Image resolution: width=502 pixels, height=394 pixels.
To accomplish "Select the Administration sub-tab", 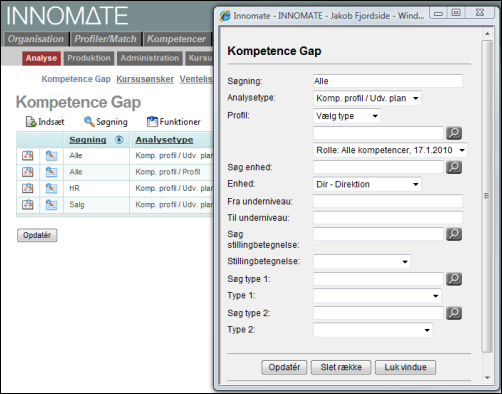I will [x=150, y=58].
